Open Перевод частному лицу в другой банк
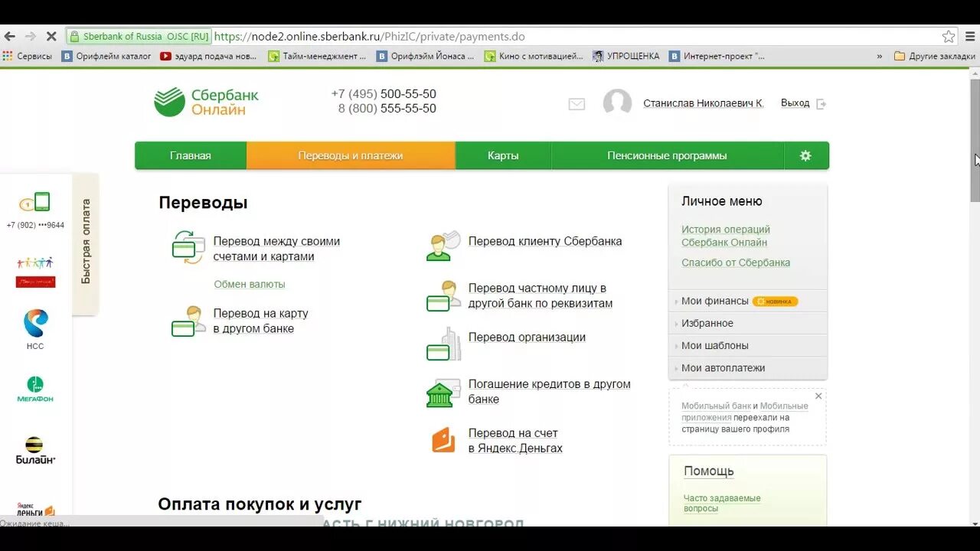The image size is (980, 551). [x=541, y=295]
